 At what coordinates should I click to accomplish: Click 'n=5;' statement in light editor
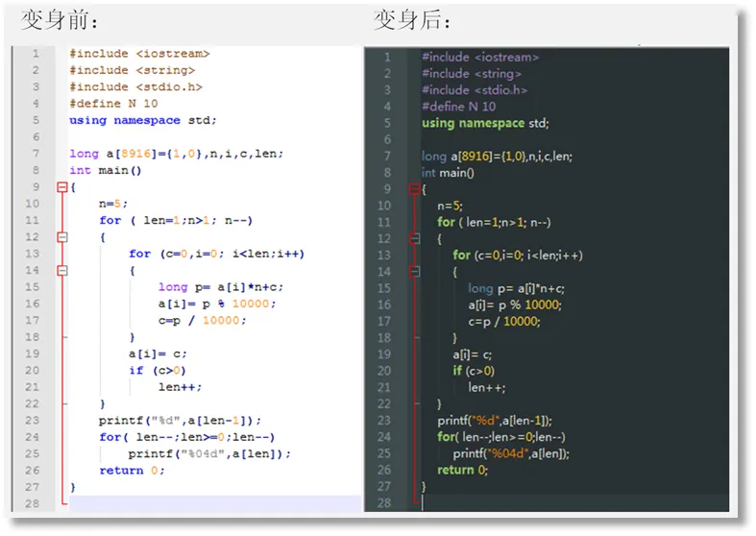[x=113, y=204]
